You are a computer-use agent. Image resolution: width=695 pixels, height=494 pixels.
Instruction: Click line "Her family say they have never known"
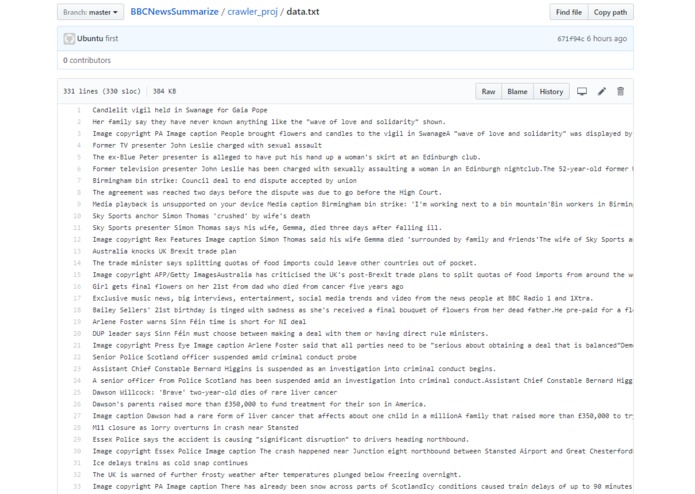click(269, 122)
